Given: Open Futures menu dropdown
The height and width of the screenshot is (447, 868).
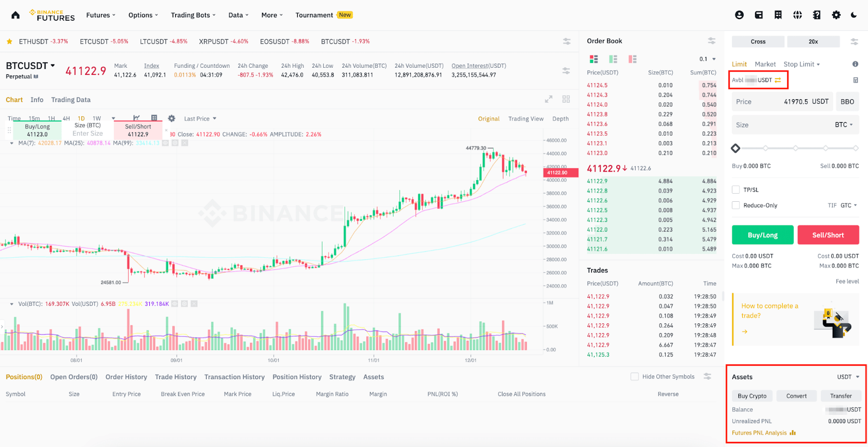Looking at the screenshot, I should [x=101, y=15].
